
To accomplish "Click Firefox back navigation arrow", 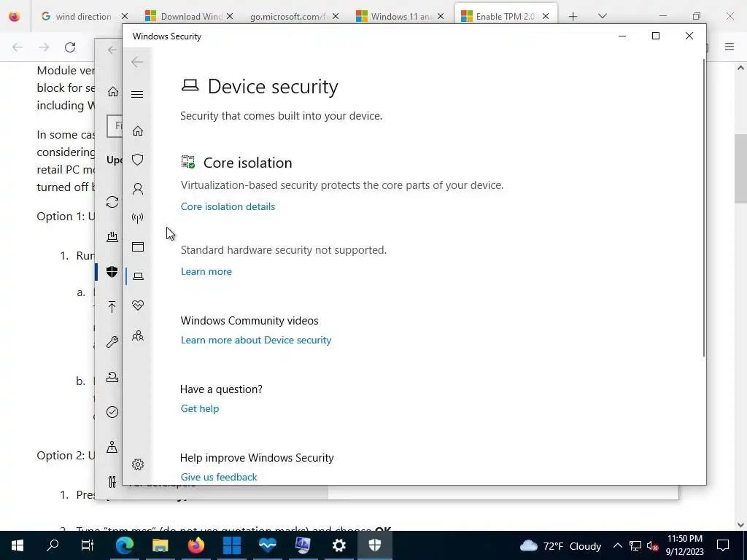I will (x=18, y=47).
